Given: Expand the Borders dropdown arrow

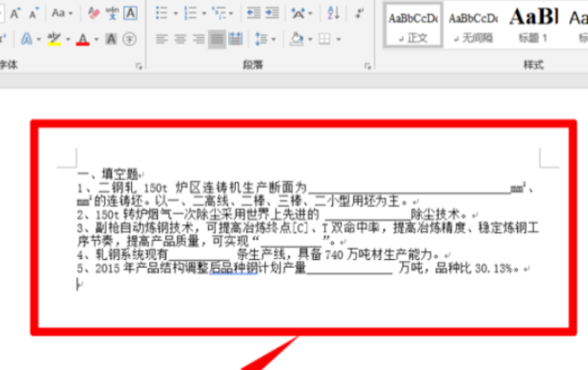Looking at the screenshot, I should [338, 39].
